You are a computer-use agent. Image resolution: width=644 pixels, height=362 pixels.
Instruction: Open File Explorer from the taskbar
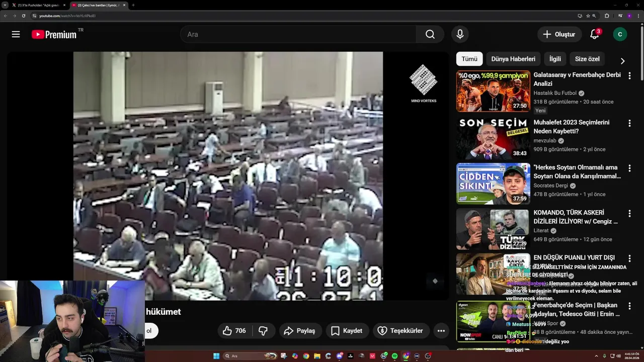tap(317, 356)
